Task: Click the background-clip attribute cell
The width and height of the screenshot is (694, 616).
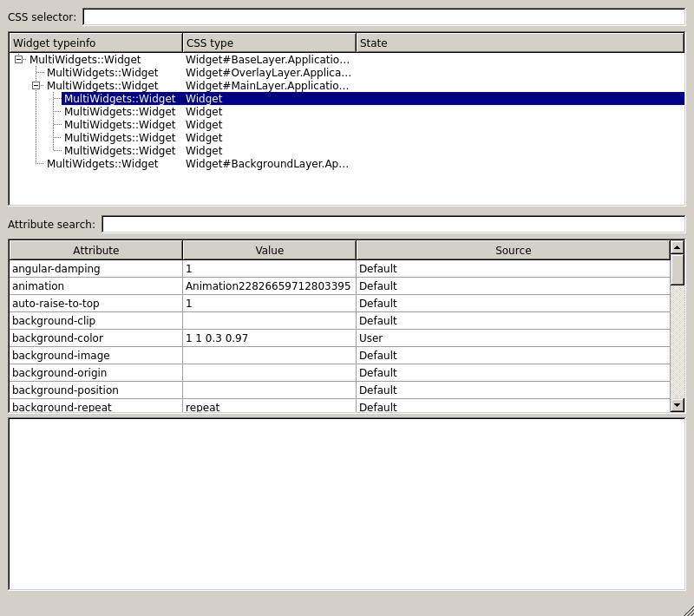Action: [95, 320]
